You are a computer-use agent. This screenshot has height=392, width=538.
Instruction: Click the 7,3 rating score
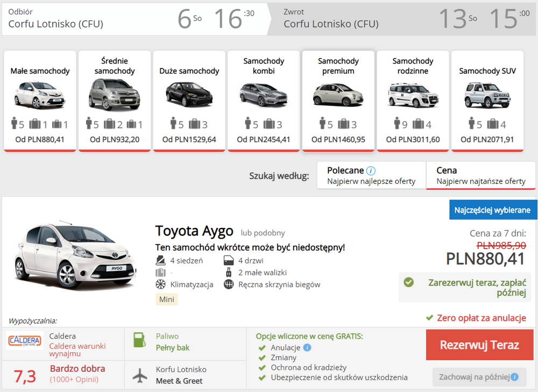point(25,376)
